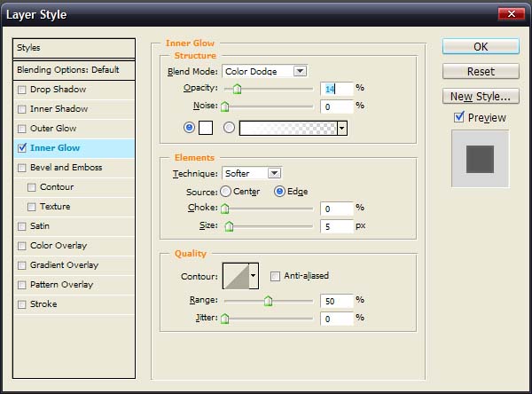This screenshot has width=532, height=394.
Task: Select the Color Overlay effect row
Action: pos(74,246)
